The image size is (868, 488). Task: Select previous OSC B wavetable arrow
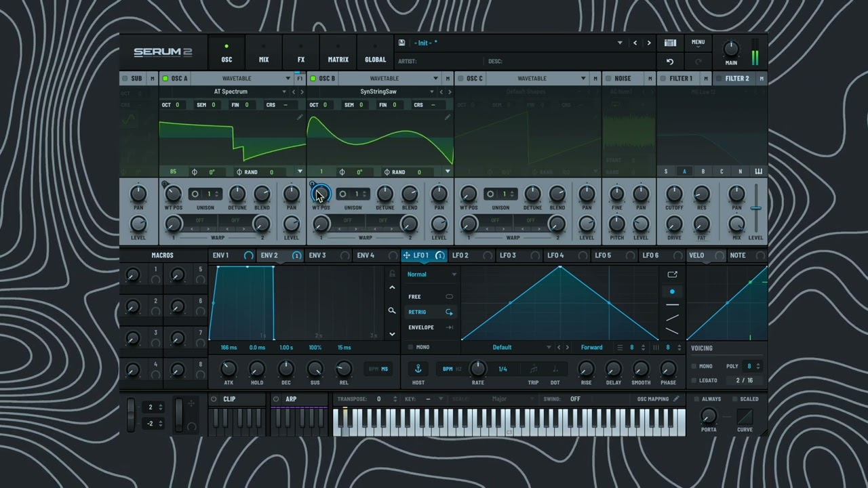(x=441, y=91)
